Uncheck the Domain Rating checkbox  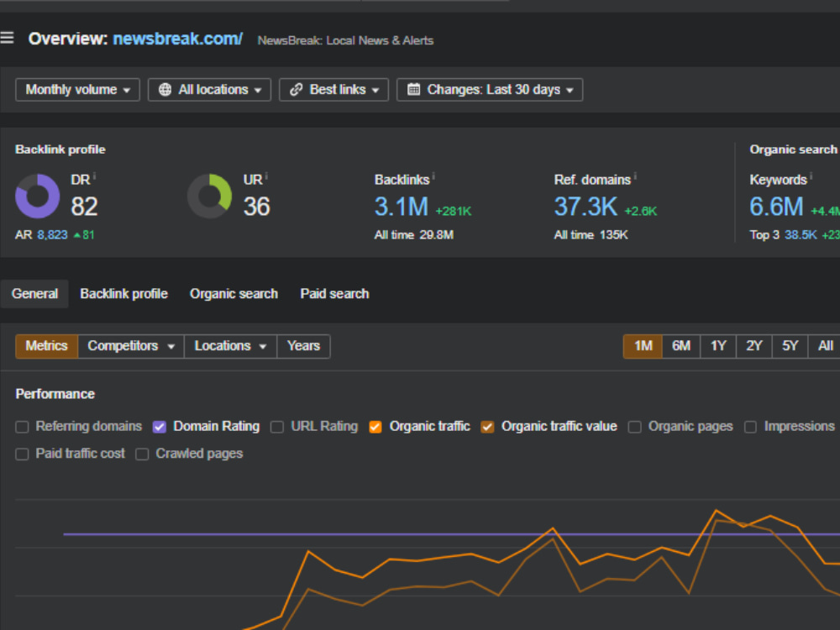click(159, 427)
